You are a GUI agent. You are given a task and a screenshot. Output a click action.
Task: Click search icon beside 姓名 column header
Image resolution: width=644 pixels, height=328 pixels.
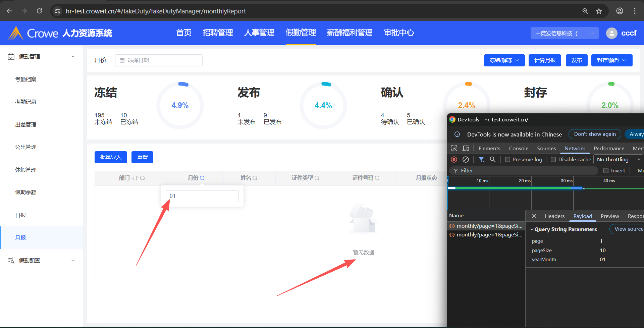(x=255, y=178)
